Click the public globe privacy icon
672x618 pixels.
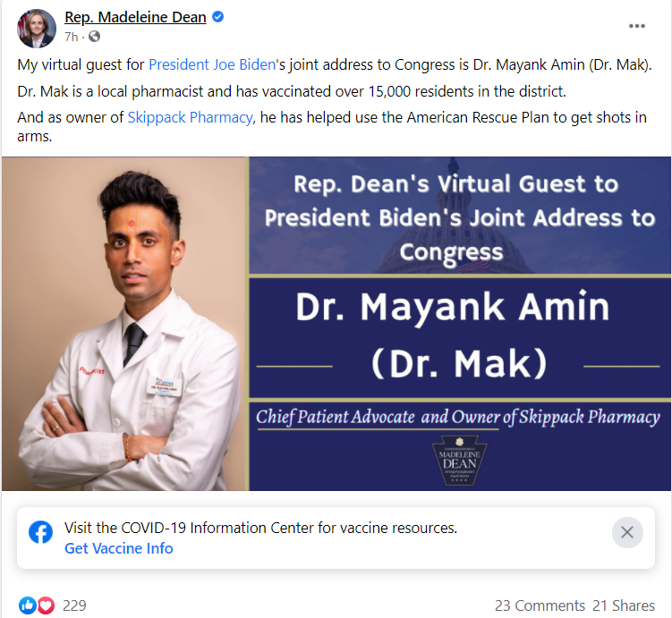94,37
